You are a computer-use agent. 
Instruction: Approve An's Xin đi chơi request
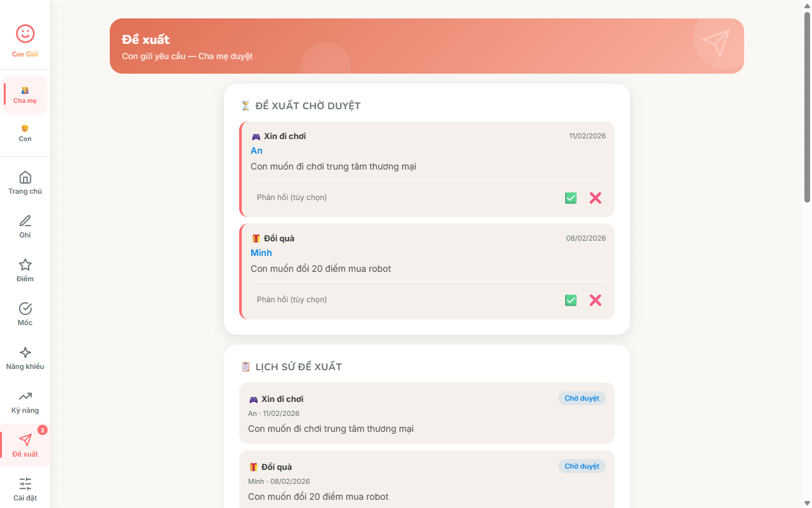pos(571,198)
